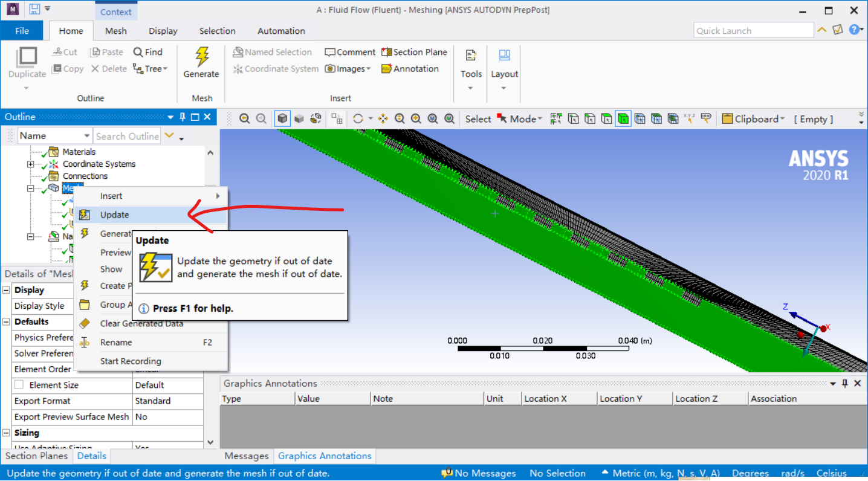Select the Face selection filter icon
Screen dimensions: 868x481
606,119
